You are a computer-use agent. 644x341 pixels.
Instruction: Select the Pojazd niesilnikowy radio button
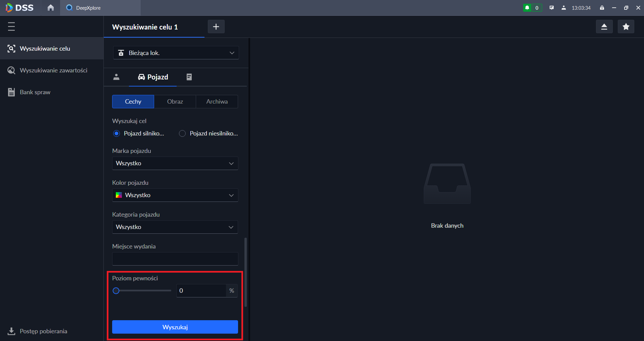pyautogui.click(x=182, y=133)
